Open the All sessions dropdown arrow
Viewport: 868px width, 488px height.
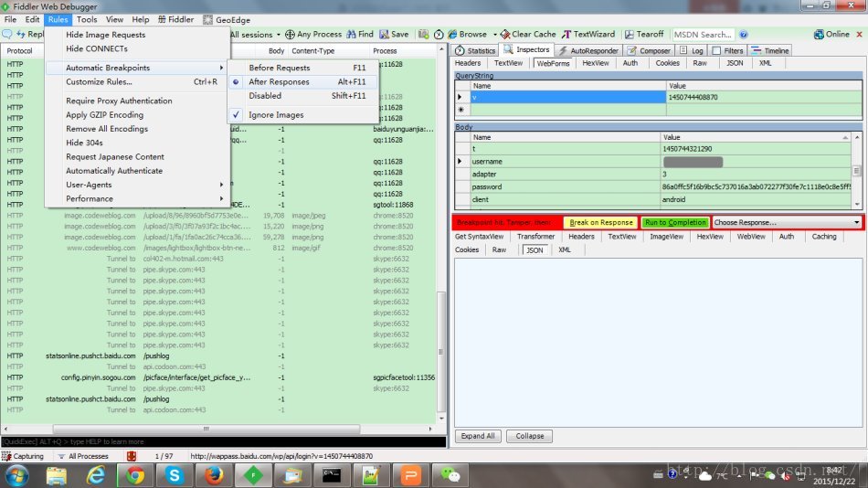click(279, 35)
